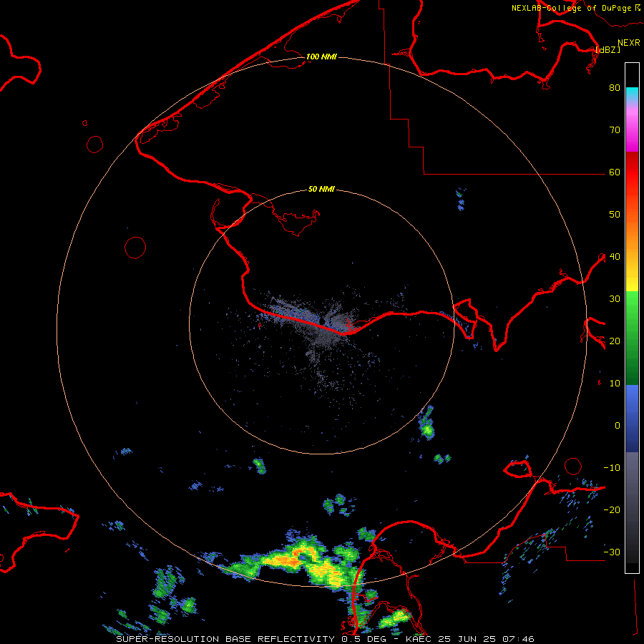Click the -30 value on the dBZ scale
Viewport: 644px width, 644px height.
click(612, 552)
